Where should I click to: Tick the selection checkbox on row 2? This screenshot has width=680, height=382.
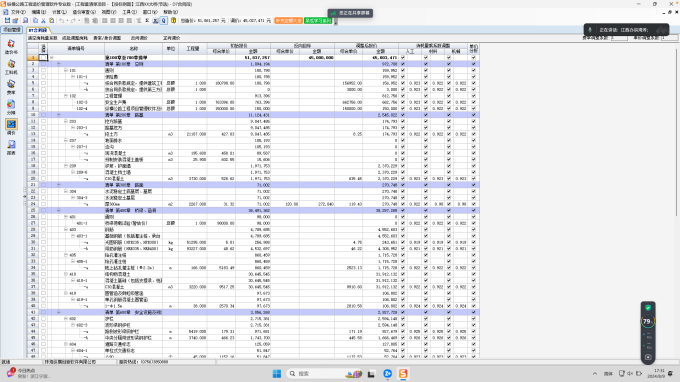[x=43, y=64]
